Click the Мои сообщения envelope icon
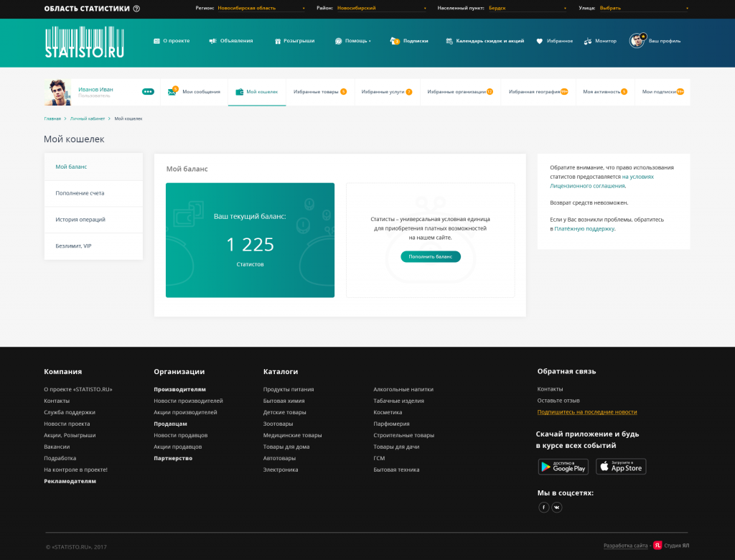735x560 pixels. (x=172, y=91)
